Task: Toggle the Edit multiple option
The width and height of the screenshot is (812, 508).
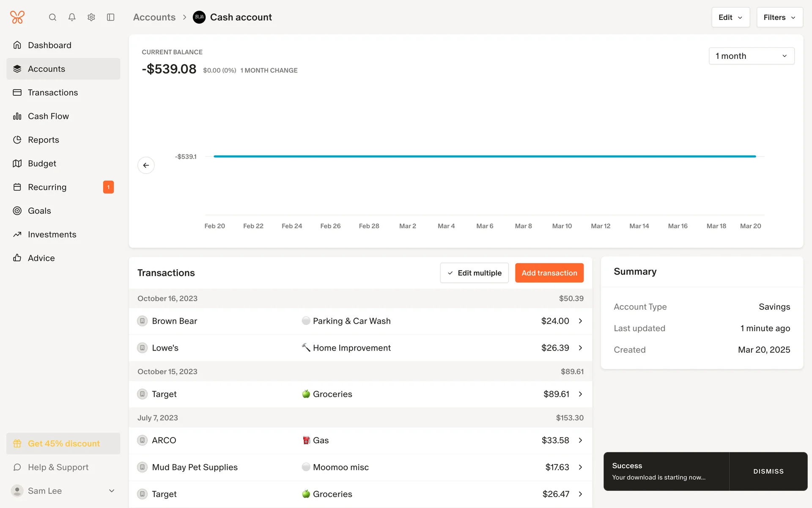Action: pos(474,273)
